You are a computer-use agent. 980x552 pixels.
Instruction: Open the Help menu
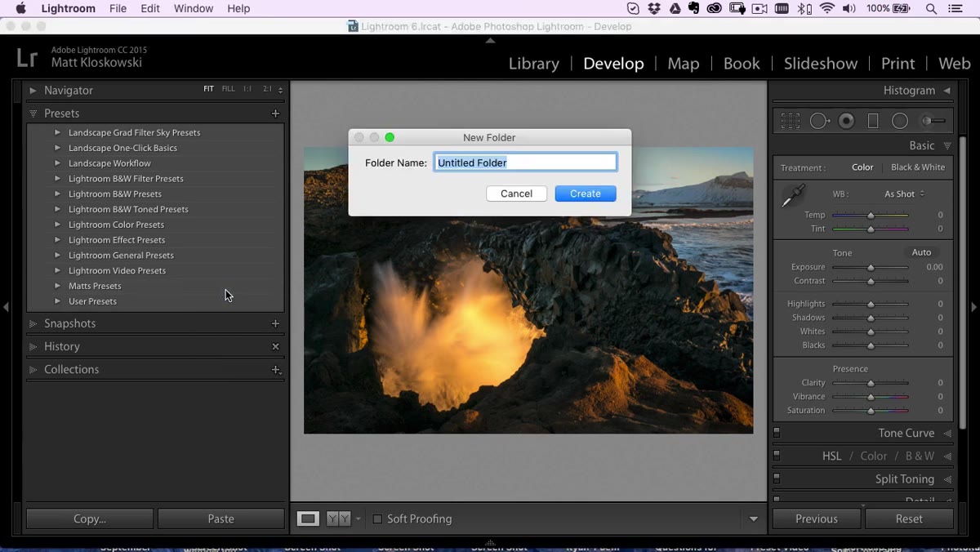coord(238,8)
